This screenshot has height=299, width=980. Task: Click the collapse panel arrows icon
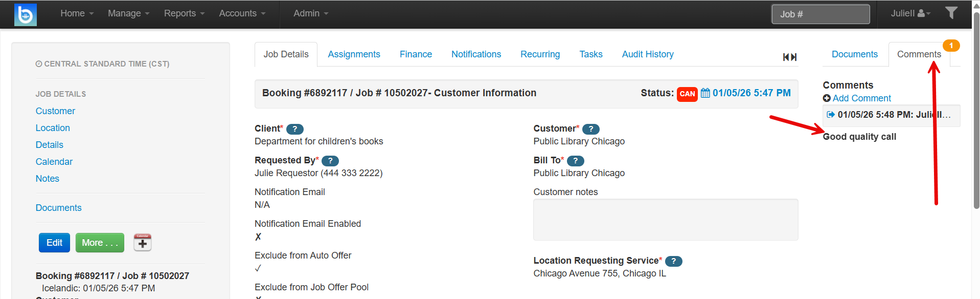coord(790,57)
